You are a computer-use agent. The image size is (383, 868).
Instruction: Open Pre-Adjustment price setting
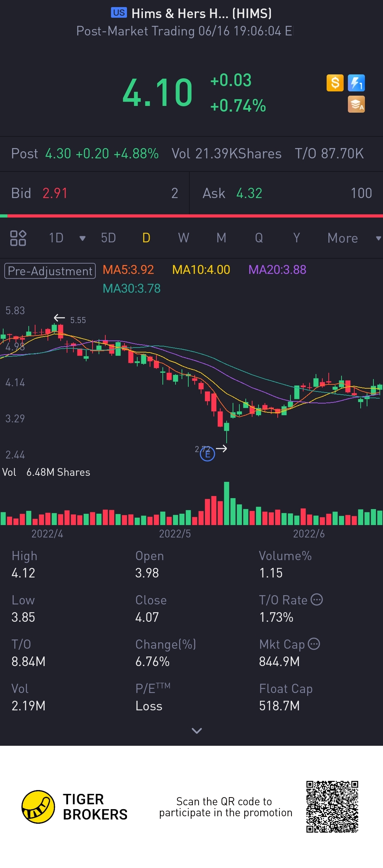pos(50,271)
